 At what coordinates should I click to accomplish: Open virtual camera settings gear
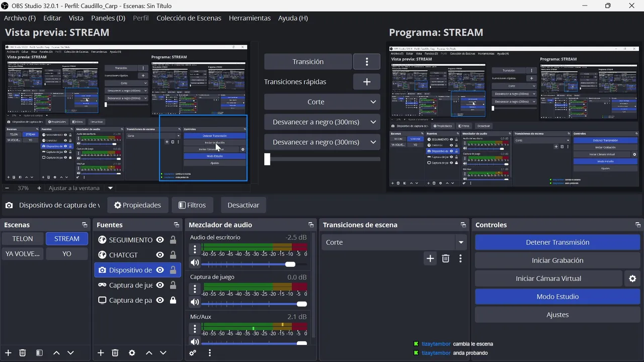coord(632,279)
